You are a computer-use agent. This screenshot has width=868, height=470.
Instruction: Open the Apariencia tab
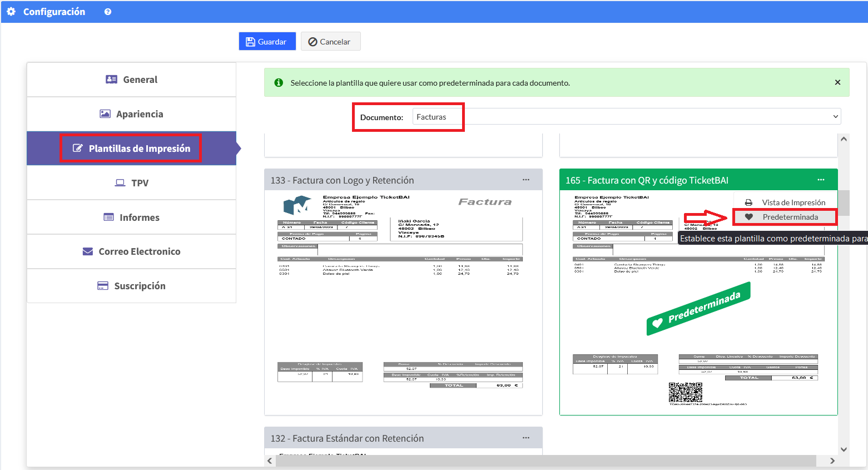(131, 114)
